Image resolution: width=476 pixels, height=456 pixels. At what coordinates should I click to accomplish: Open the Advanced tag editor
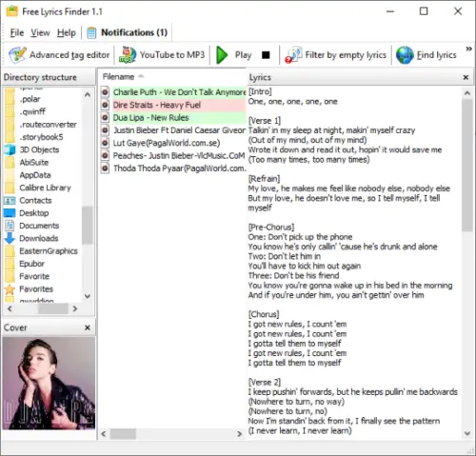click(59, 55)
